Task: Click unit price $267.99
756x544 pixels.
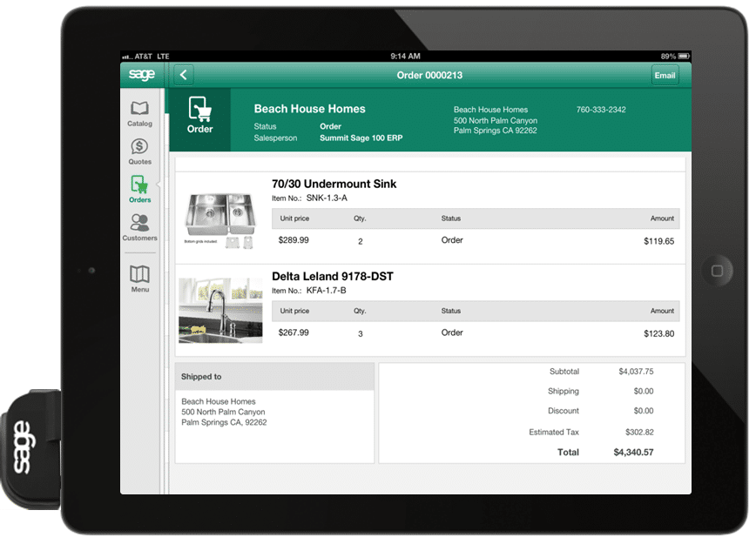Action: (294, 332)
